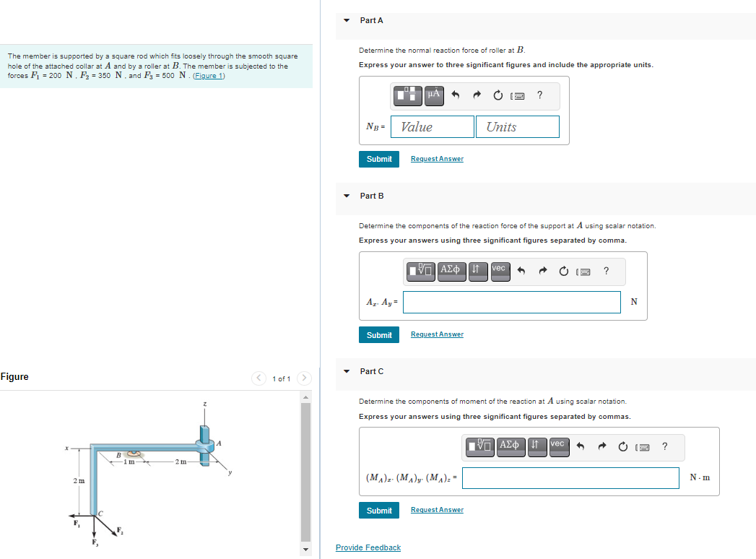Collapse the Part A section
Screen dimensions: 756x559
click(x=347, y=20)
